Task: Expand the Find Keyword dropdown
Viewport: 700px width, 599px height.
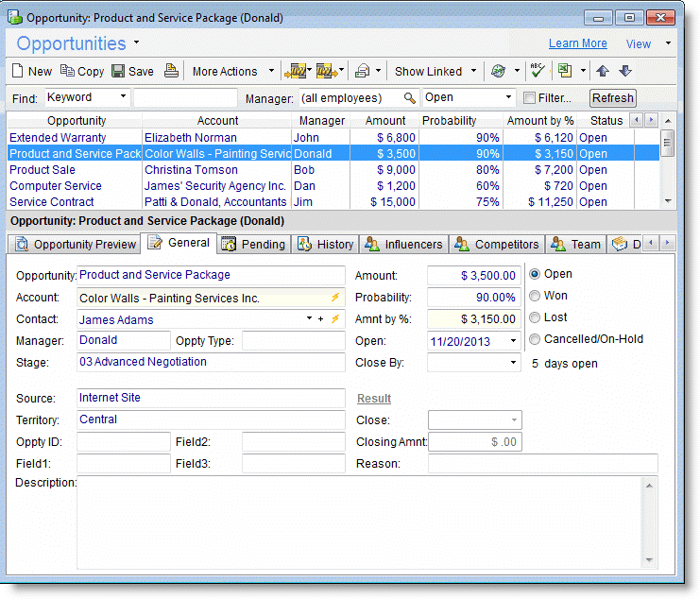Action: (x=124, y=98)
